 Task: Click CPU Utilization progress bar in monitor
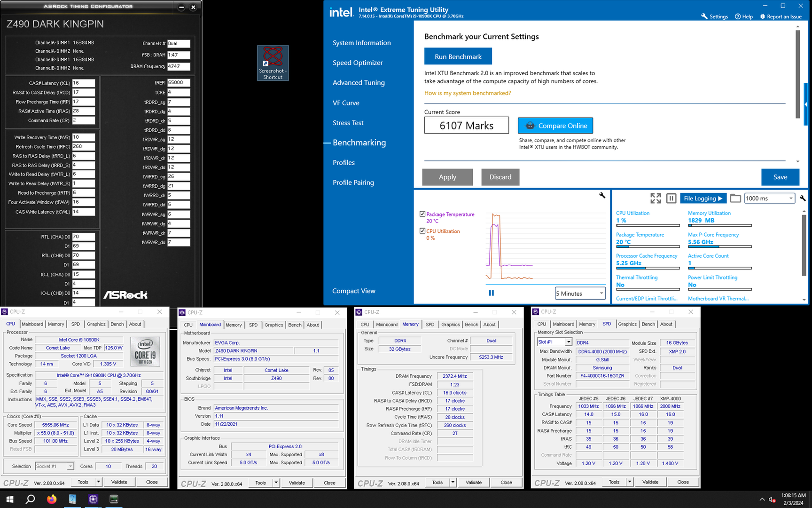(x=648, y=225)
